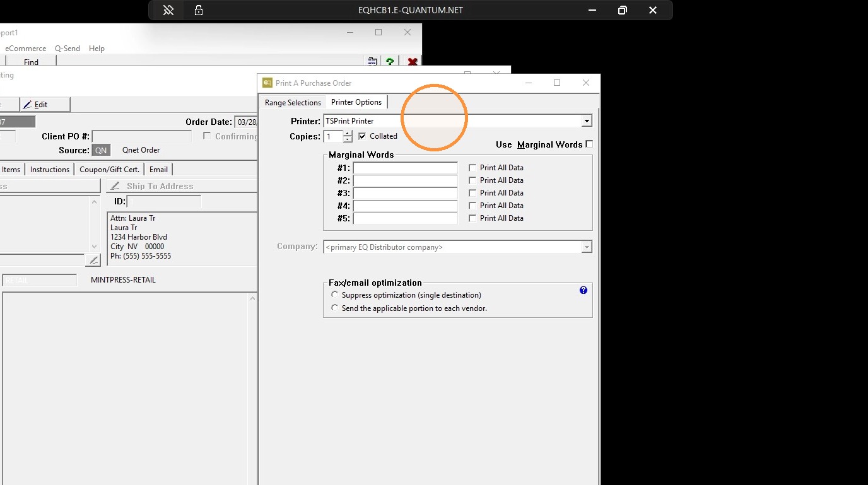Check Print All Data for marginal word #1
868x485 pixels.
click(x=472, y=168)
